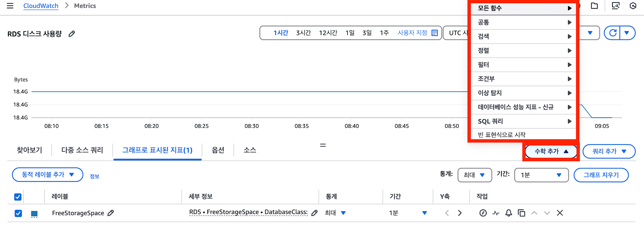Move FreeStorageSpace to left Y axis

coord(447,213)
